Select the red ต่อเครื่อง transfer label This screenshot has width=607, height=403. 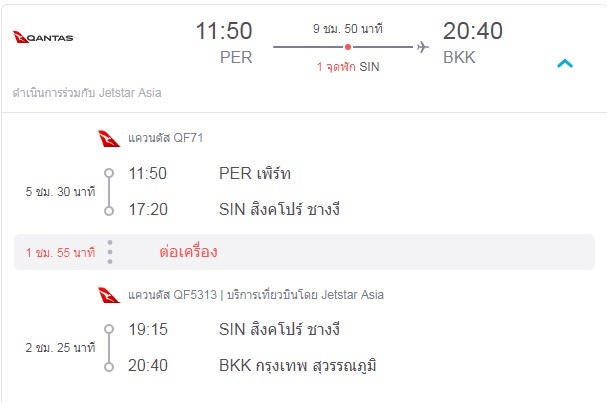[189, 251]
